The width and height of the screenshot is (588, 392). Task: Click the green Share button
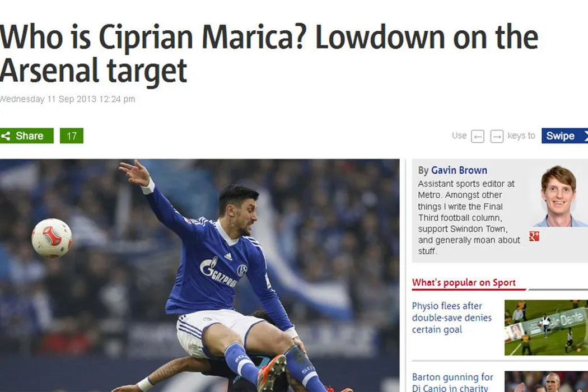[x=27, y=136]
